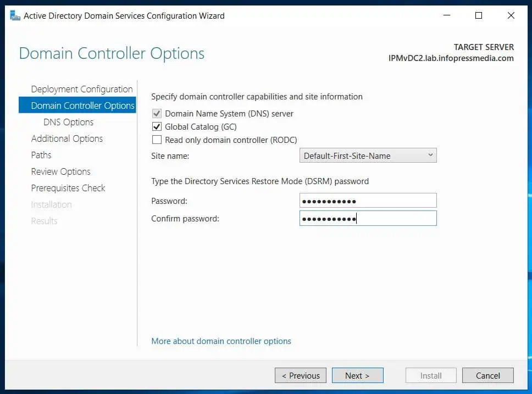
Task: Click the 'Site name:' label
Action: coord(170,156)
